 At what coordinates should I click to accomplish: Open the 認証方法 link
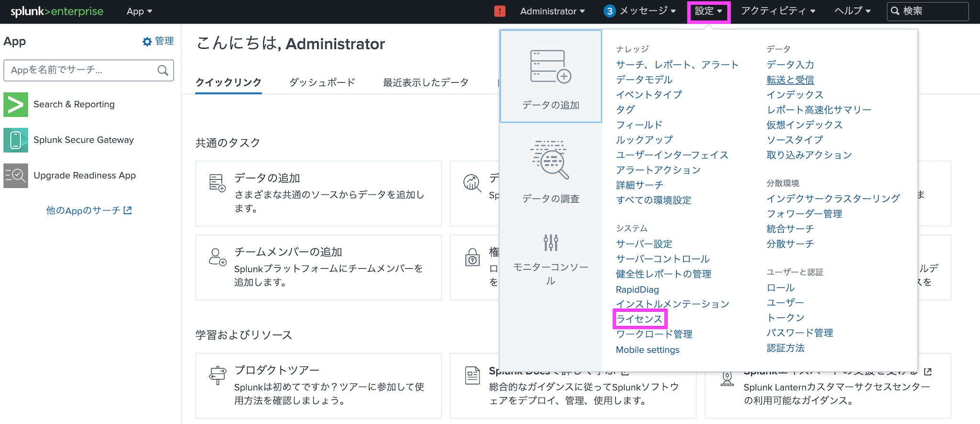[x=785, y=348]
